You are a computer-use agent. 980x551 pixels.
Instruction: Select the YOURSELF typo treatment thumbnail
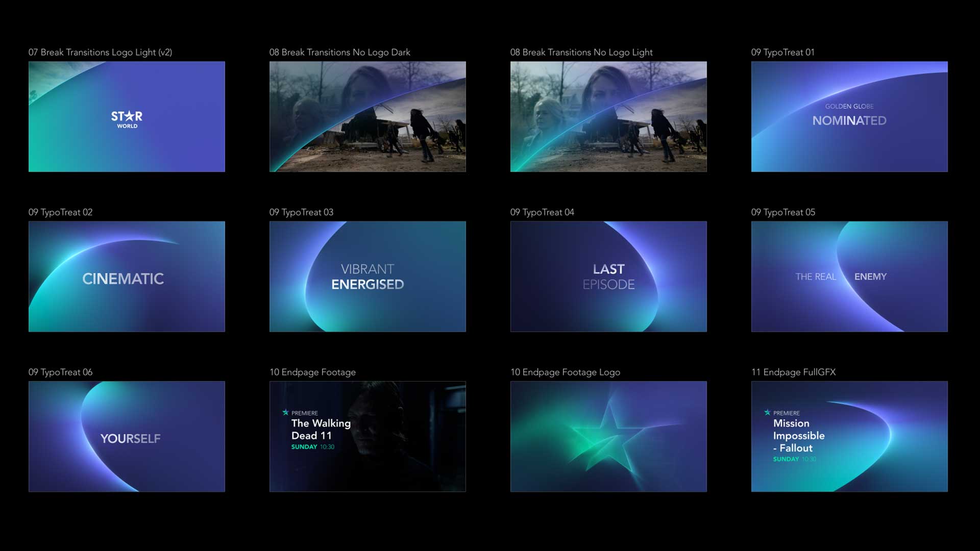click(x=127, y=437)
